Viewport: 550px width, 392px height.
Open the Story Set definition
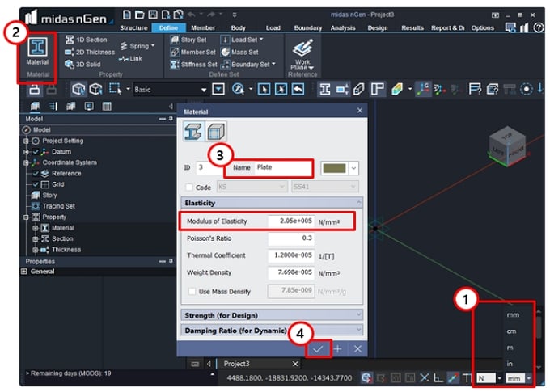pos(188,40)
